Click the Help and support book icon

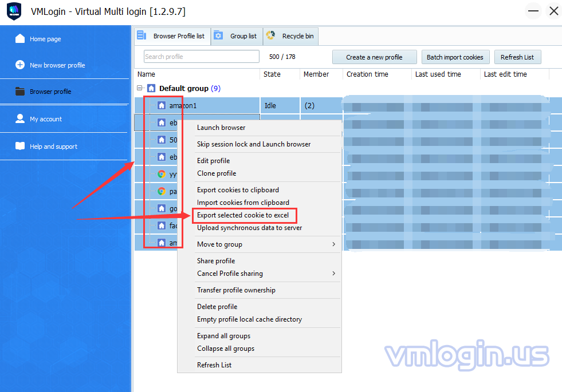pyautogui.click(x=20, y=146)
